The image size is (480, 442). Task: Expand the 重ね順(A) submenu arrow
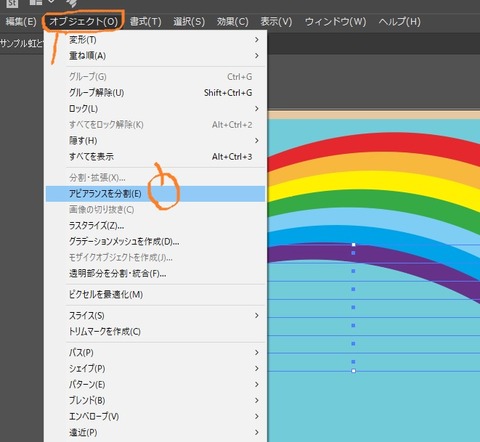257,56
